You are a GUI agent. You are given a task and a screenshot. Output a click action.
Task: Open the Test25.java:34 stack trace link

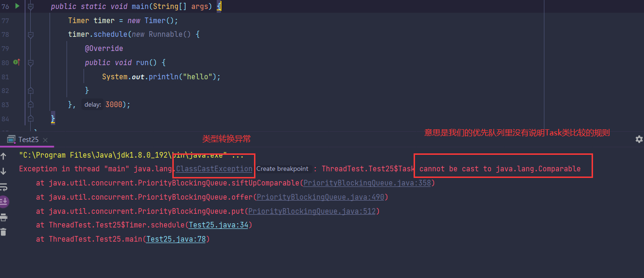coord(218,225)
